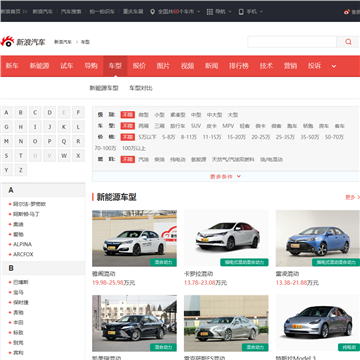
Task: Select brand letter A
Action: pos(6,113)
